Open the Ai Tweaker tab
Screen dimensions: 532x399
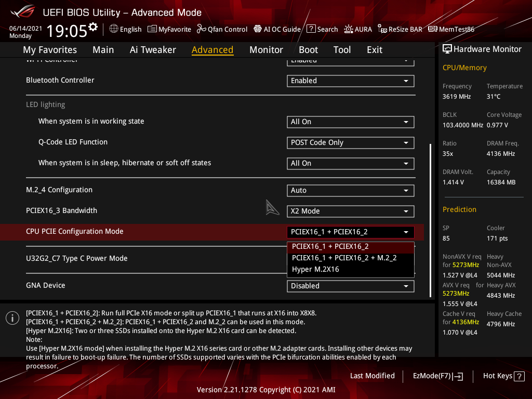point(153,50)
